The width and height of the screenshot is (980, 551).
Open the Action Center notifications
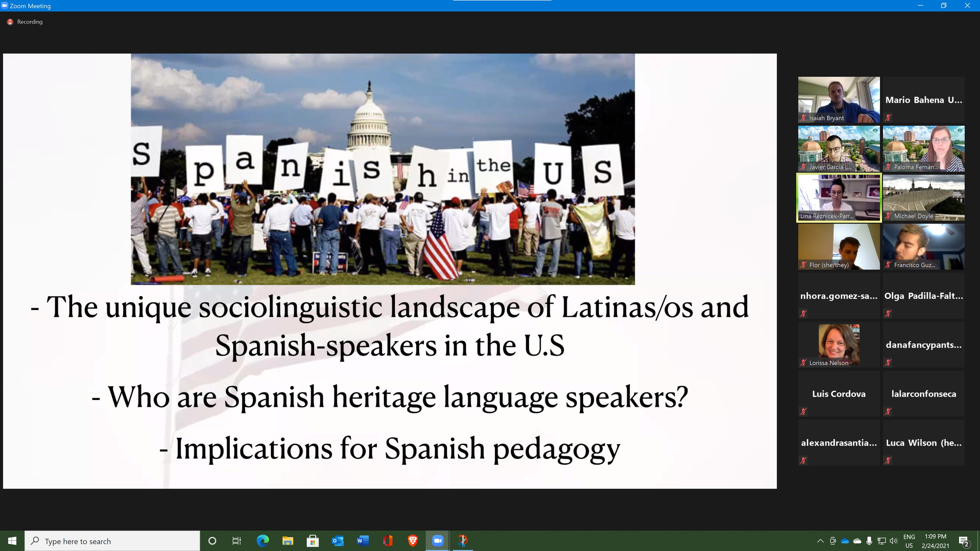(964, 541)
